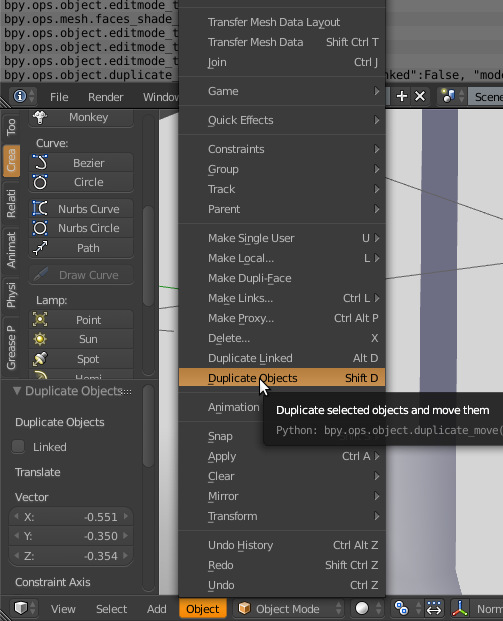The image size is (503, 621).
Task: Choose Make Dupli-Face
Action: coord(282,278)
